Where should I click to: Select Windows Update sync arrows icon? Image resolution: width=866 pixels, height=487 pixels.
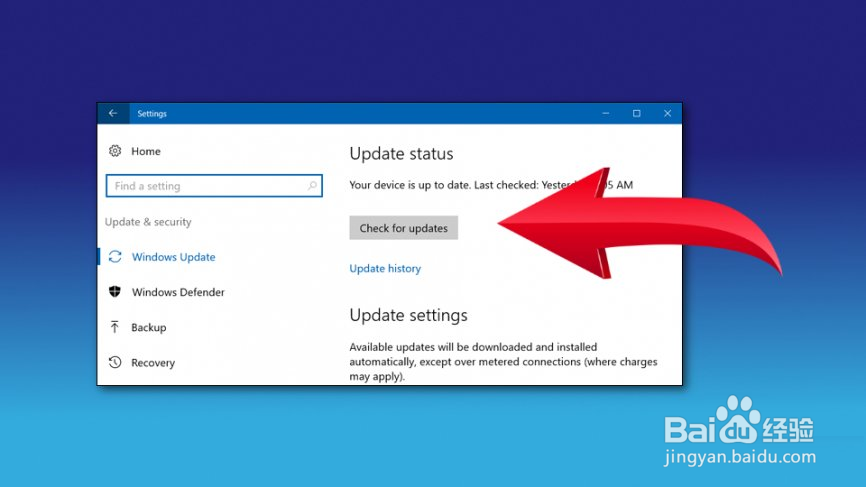[115, 257]
